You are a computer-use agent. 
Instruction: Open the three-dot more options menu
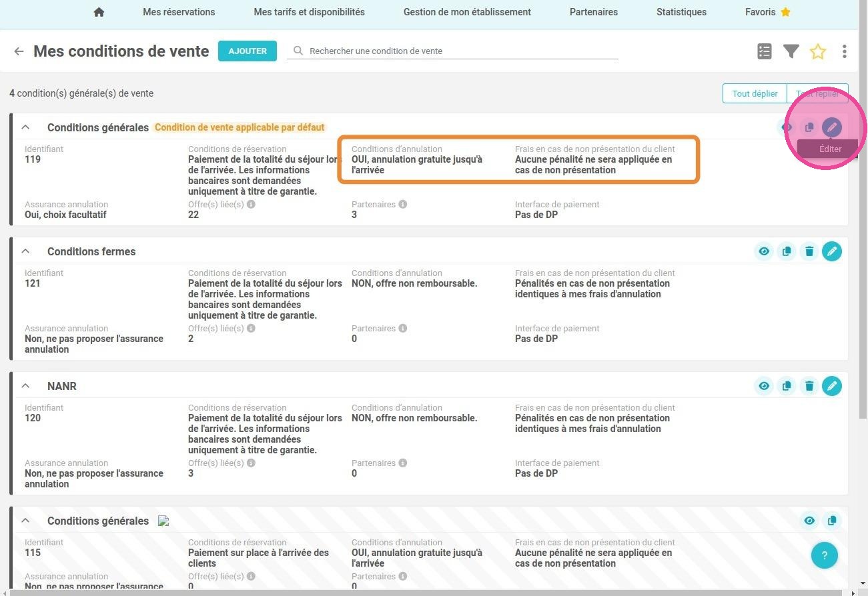click(845, 51)
